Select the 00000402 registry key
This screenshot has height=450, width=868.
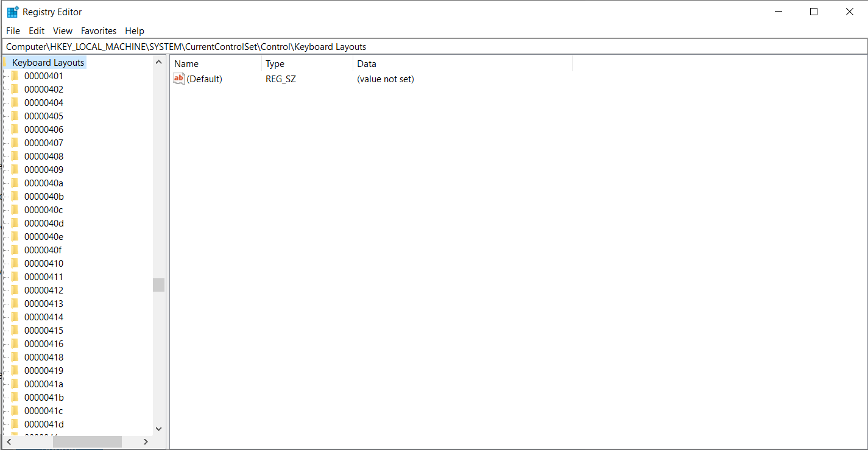point(44,89)
